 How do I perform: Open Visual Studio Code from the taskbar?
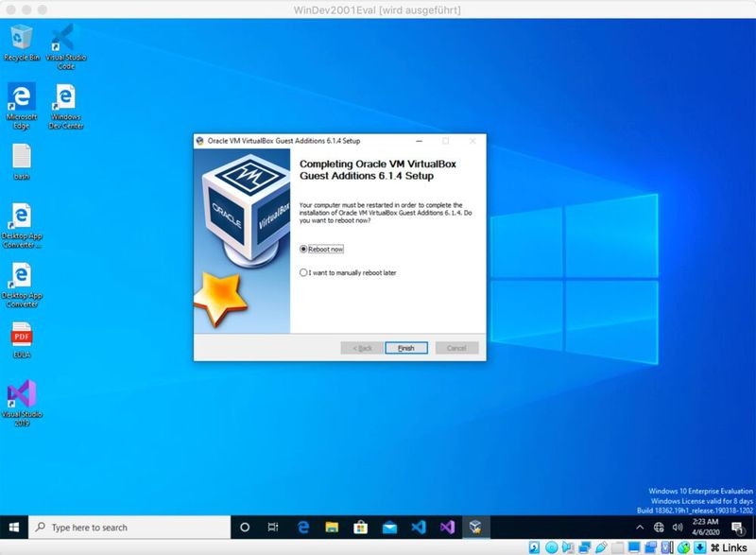(419, 527)
